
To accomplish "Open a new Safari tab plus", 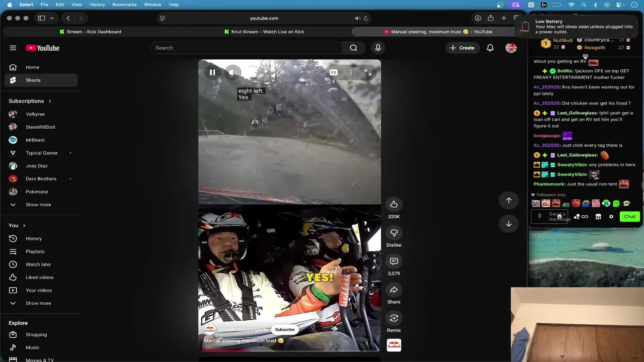I will [504, 18].
